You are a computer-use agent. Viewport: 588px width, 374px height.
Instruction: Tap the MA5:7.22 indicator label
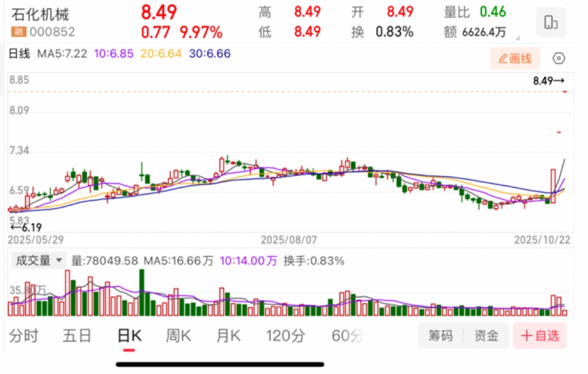[63, 54]
